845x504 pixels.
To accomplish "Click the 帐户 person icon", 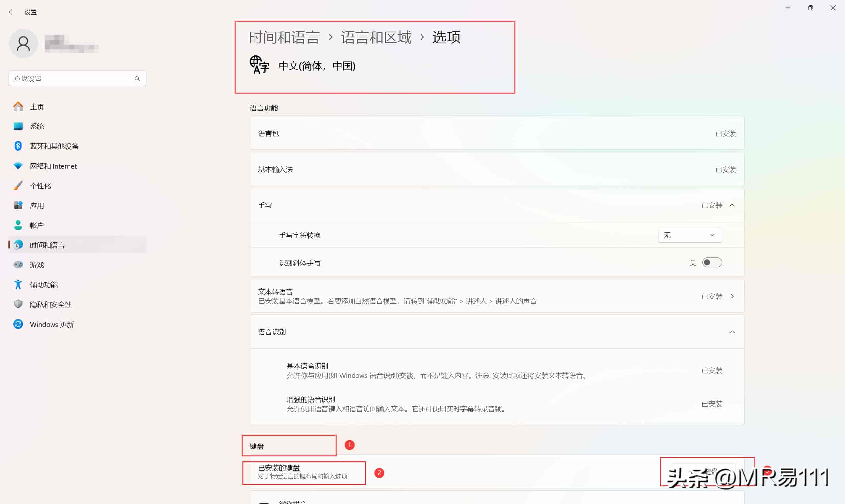I will (x=18, y=225).
